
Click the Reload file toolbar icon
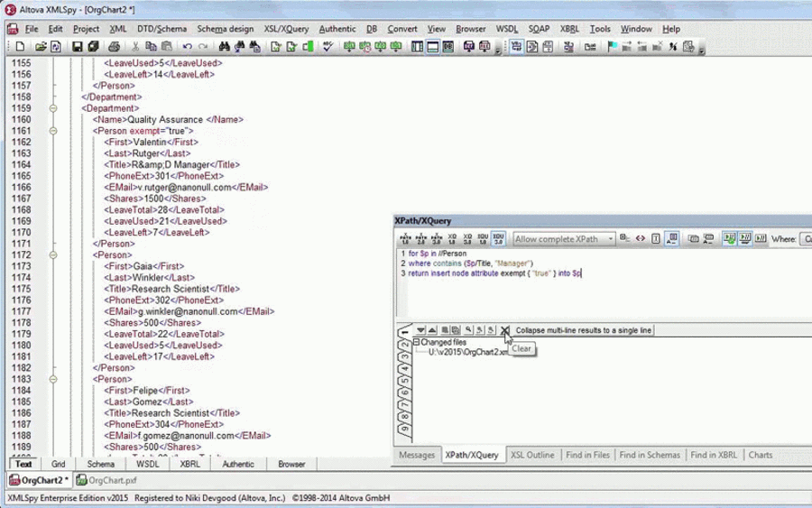tap(55, 47)
